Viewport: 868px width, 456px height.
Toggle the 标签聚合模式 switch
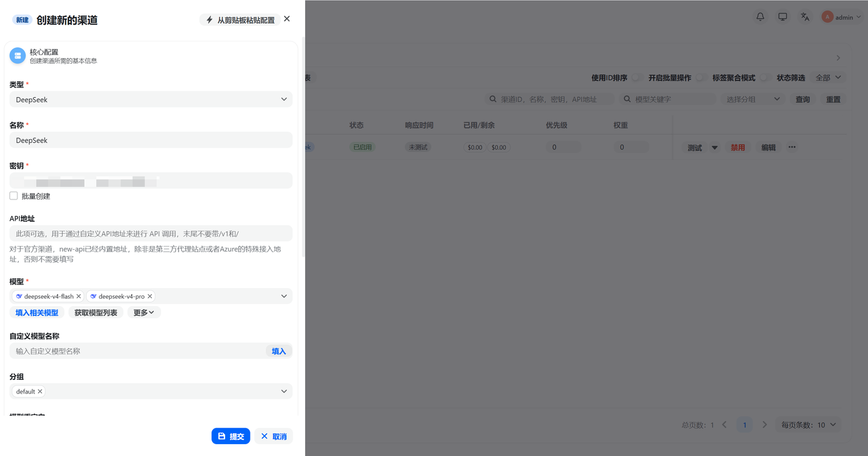point(766,78)
